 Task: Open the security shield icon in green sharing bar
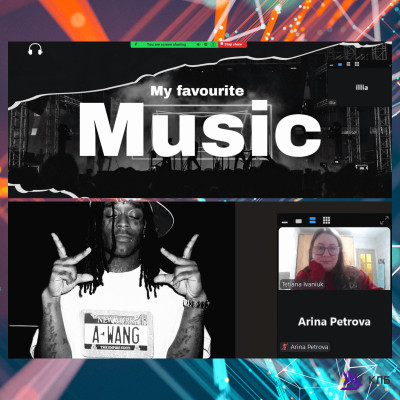[206, 44]
